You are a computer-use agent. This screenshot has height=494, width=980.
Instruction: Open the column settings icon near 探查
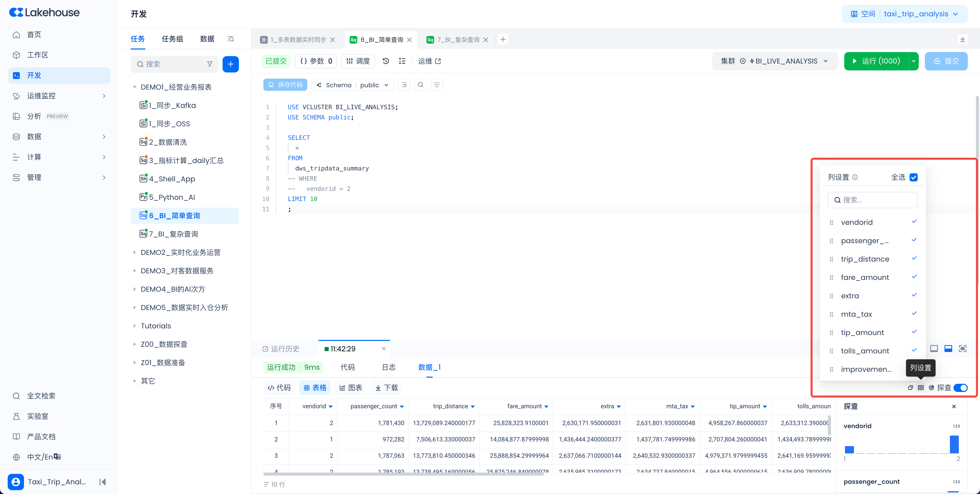921,388
